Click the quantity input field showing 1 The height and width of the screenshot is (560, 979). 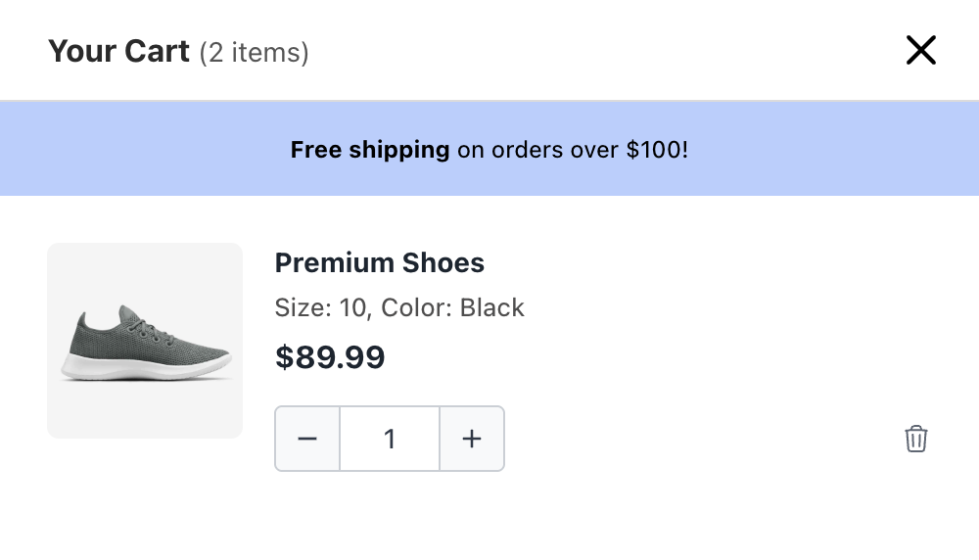pos(390,439)
